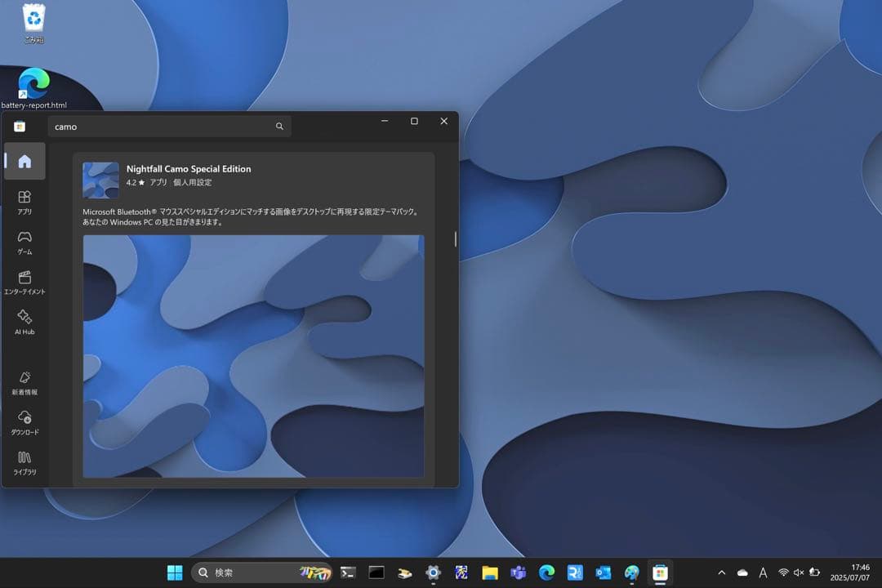Maximize the Microsoft Store window

pyautogui.click(x=415, y=121)
